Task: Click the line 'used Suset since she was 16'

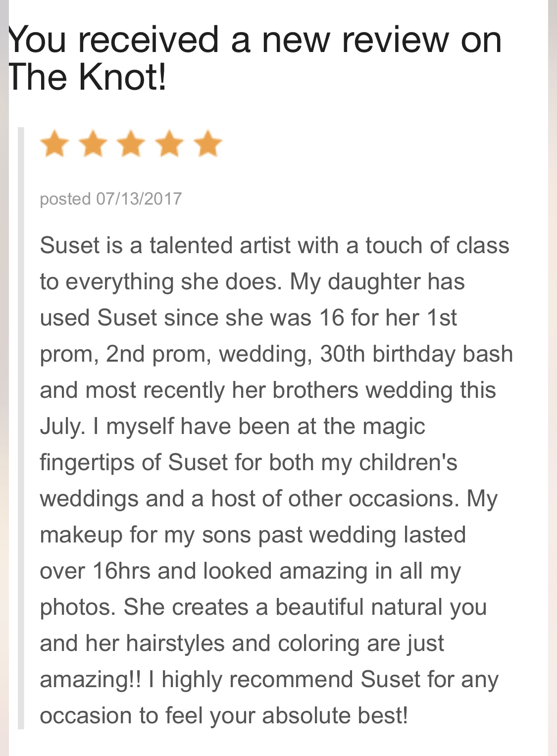Action: point(248,318)
